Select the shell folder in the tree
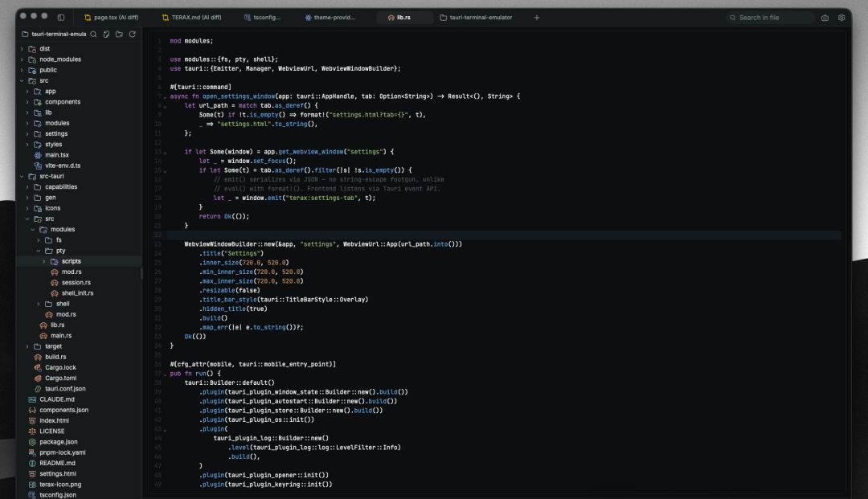The width and height of the screenshot is (868, 499). click(x=63, y=304)
